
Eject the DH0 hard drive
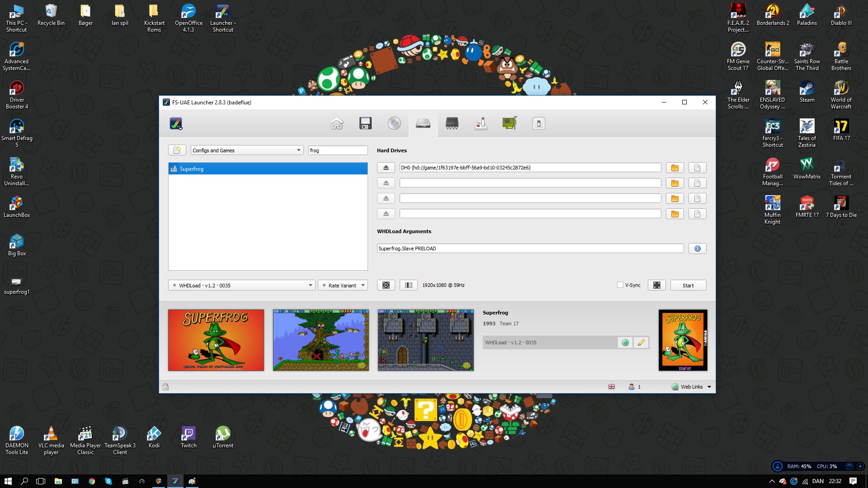386,168
